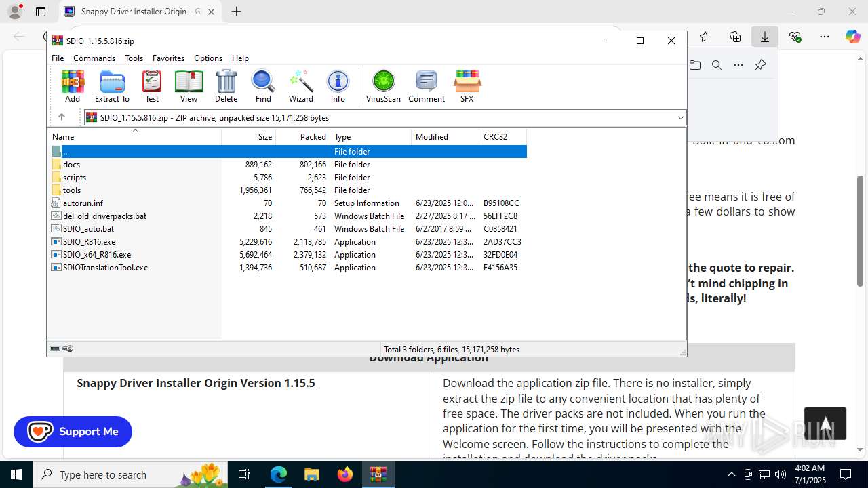
Task: Add a Comment to the archive
Action: [427, 86]
